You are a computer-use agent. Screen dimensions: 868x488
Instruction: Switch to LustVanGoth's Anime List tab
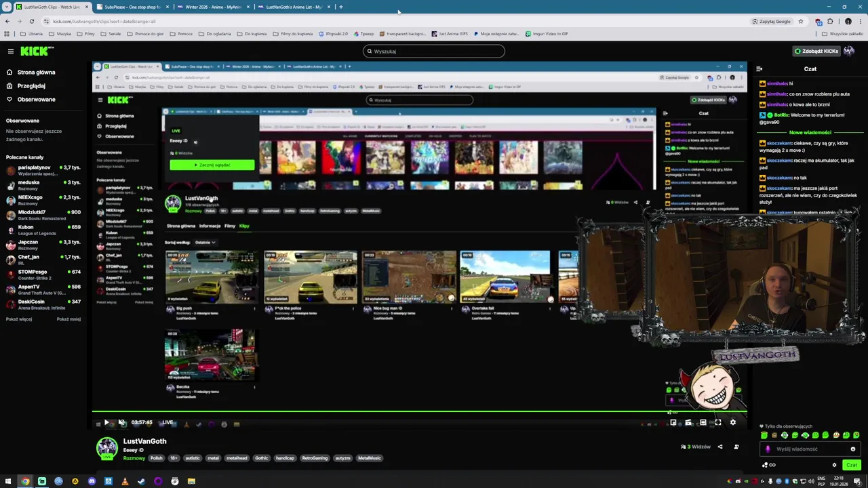(294, 7)
